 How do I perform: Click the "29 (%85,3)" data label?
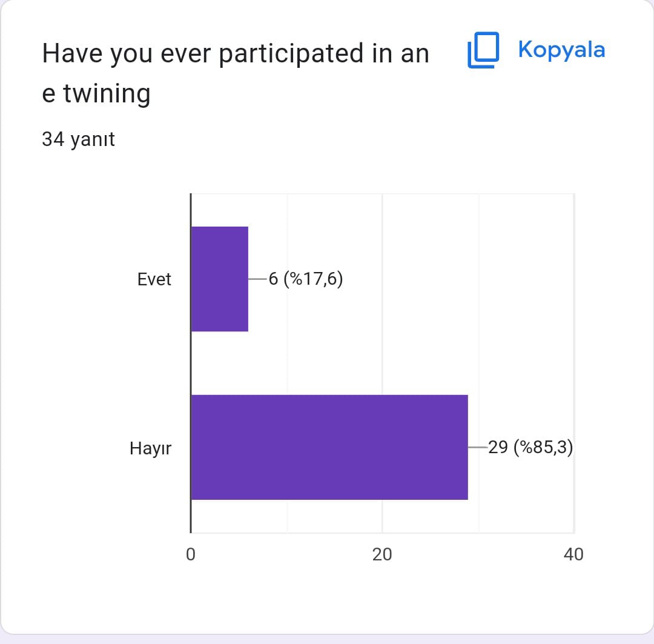(530, 448)
